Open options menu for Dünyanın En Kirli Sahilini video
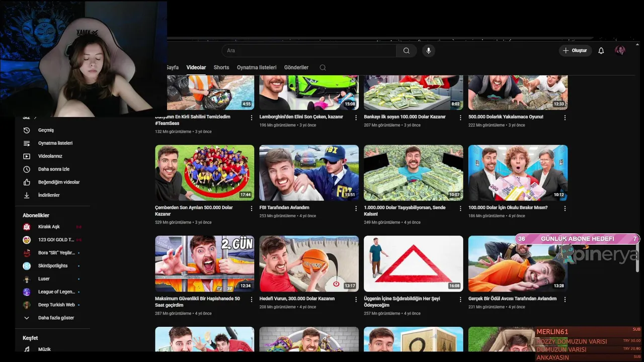644x362 pixels. [252, 118]
